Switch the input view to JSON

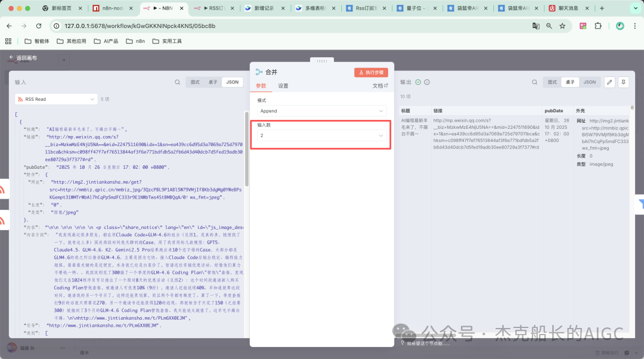pyautogui.click(x=233, y=82)
